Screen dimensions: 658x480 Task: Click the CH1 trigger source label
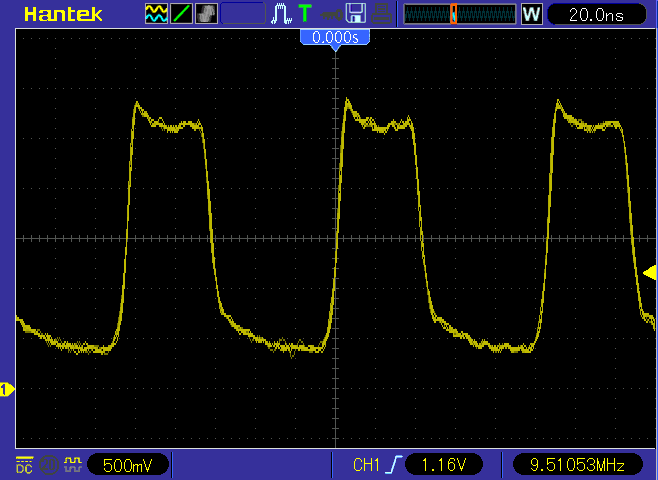366,465
